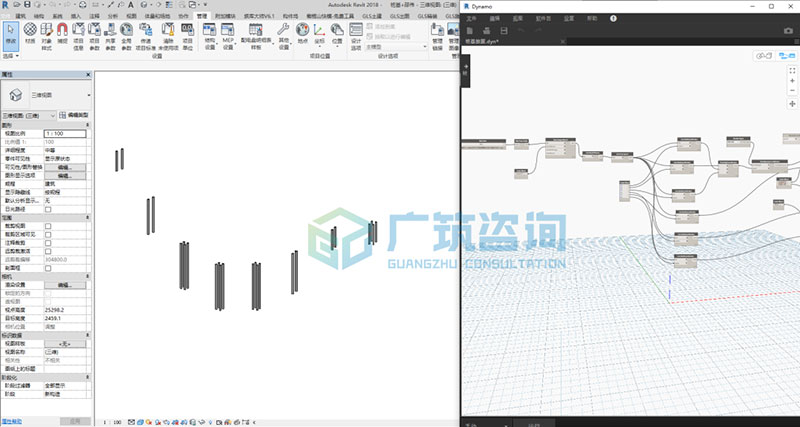Screen dimensions: 800x427
Task: Open MEP Settings (MEP设置) dropdown
Action: pyautogui.click(x=228, y=36)
